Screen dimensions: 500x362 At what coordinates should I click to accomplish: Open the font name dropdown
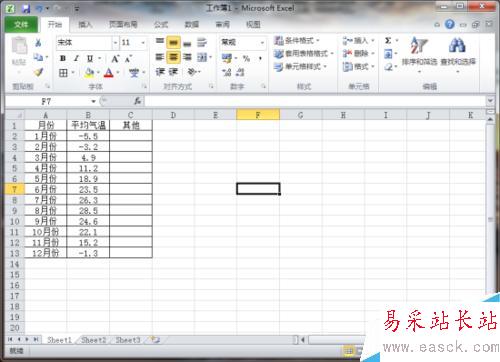115,43
